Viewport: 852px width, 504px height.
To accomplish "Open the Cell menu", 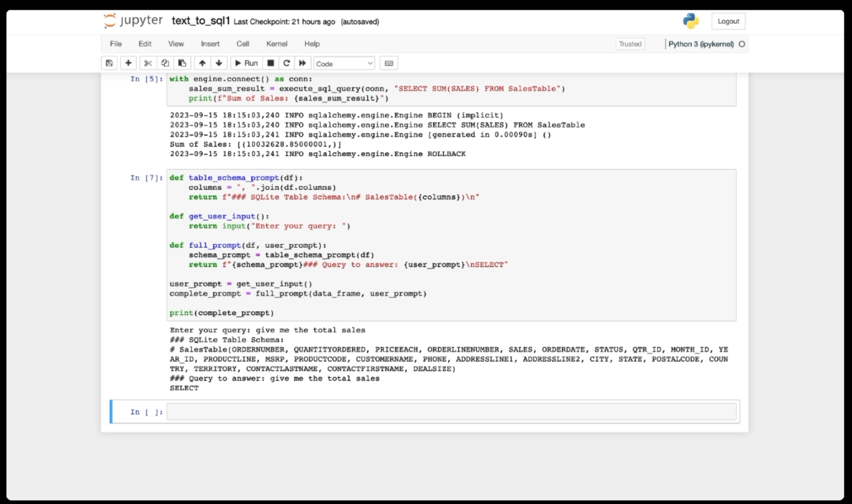I will click(242, 44).
